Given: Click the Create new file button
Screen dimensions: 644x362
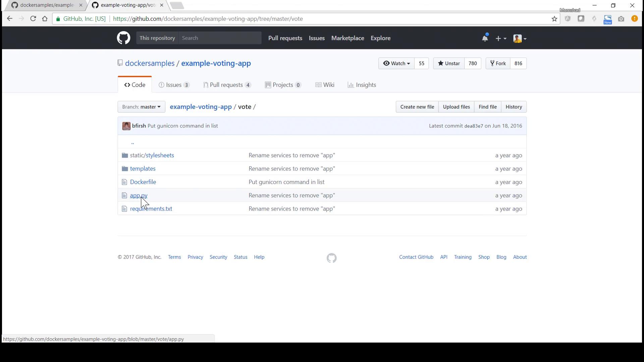Looking at the screenshot, I should 417,107.
